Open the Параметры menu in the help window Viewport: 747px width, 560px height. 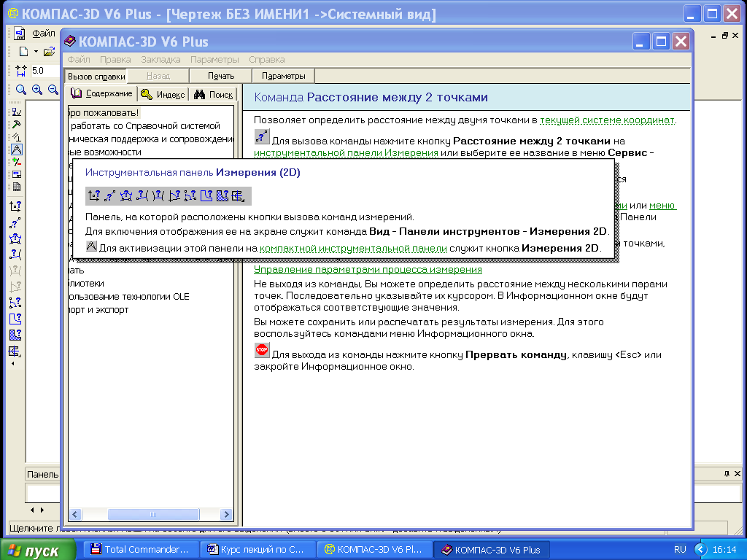point(214,60)
